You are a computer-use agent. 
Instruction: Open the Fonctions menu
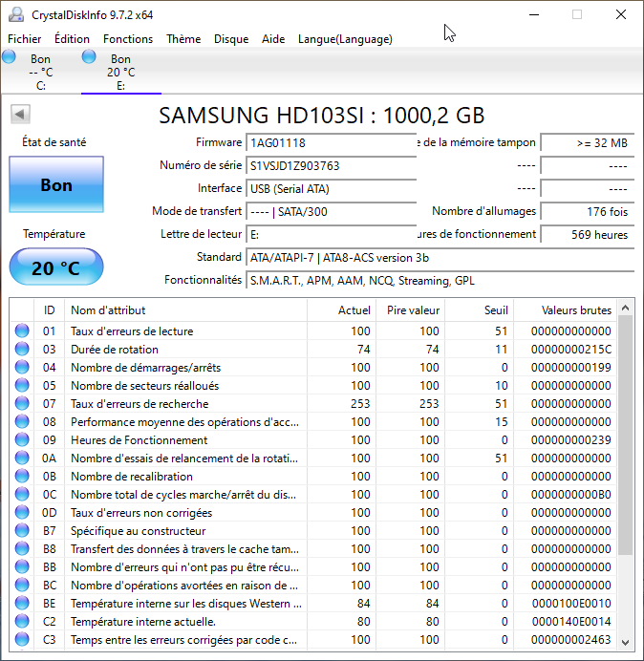128,39
